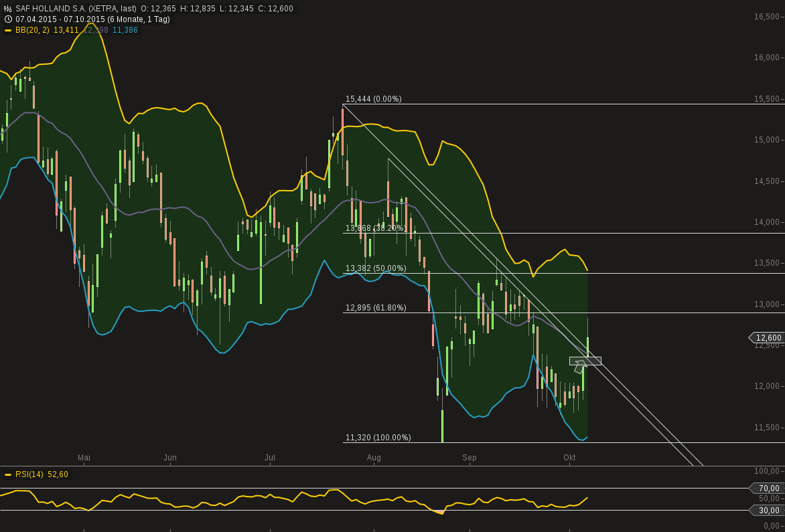Select the 13,382 (50.00%) Fibonacci label

pyautogui.click(x=376, y=268)
